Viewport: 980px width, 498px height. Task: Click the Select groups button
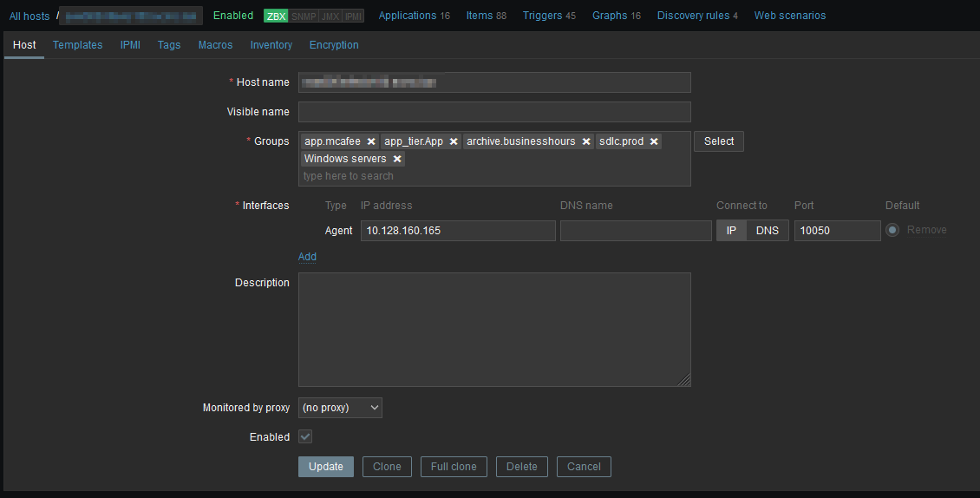(x=718, y=141)
